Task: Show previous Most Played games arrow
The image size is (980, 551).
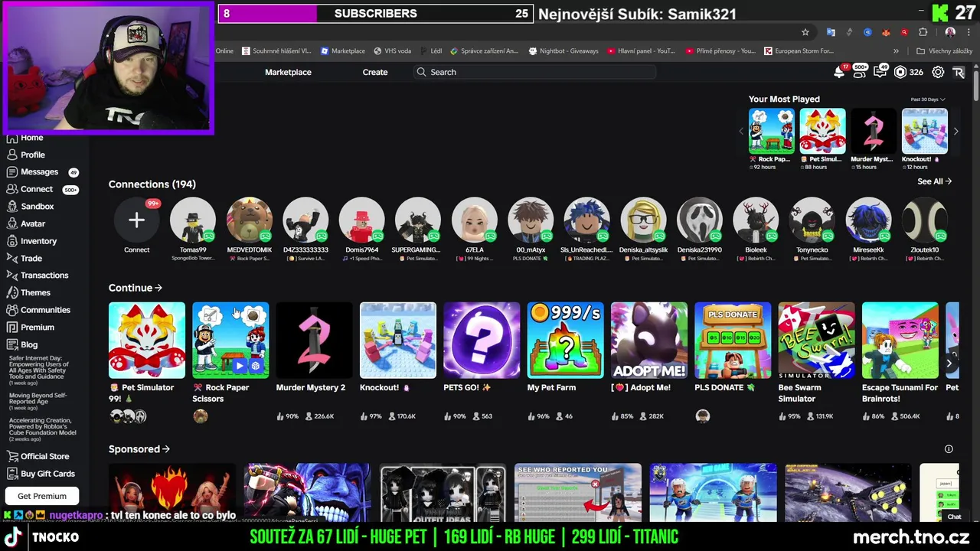Action: [x=740, y=131]
